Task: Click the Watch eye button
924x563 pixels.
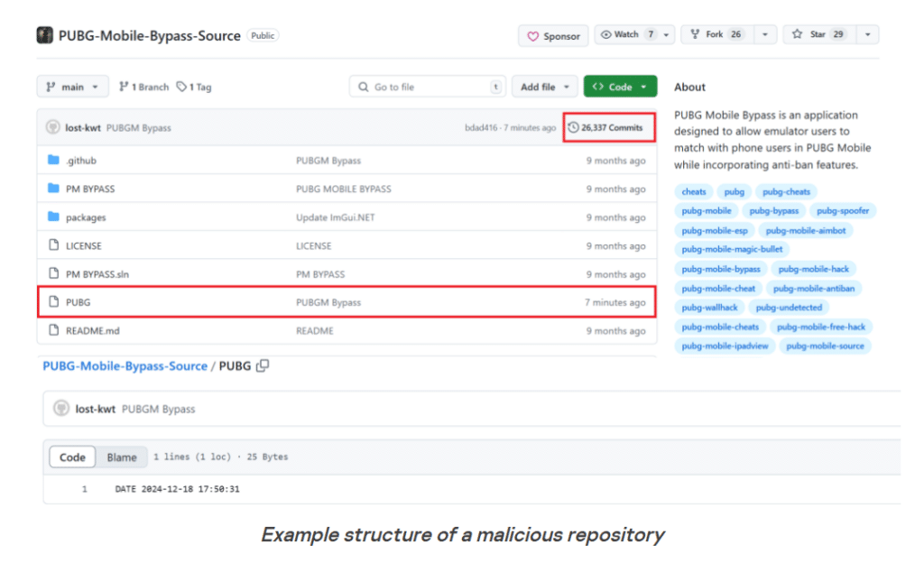Action: [x=626, y=35]
